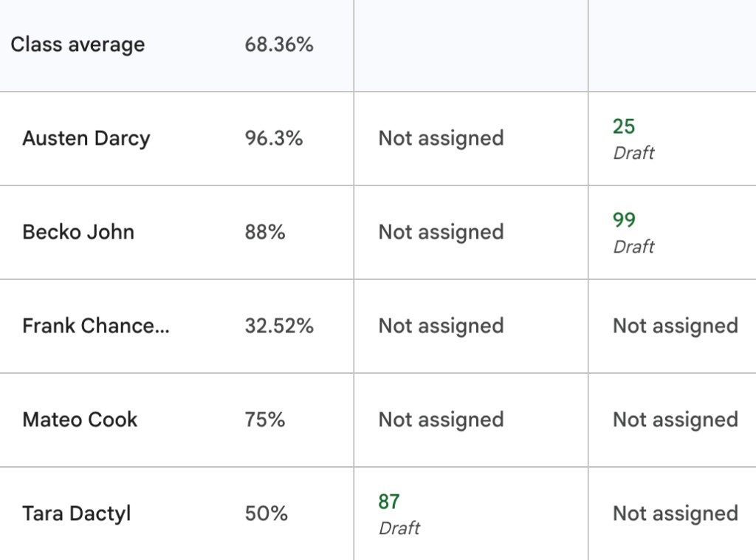This screenshot has height=560, width=756.
Task: Click the 68.36% class average value
Action: click(278, 44)
